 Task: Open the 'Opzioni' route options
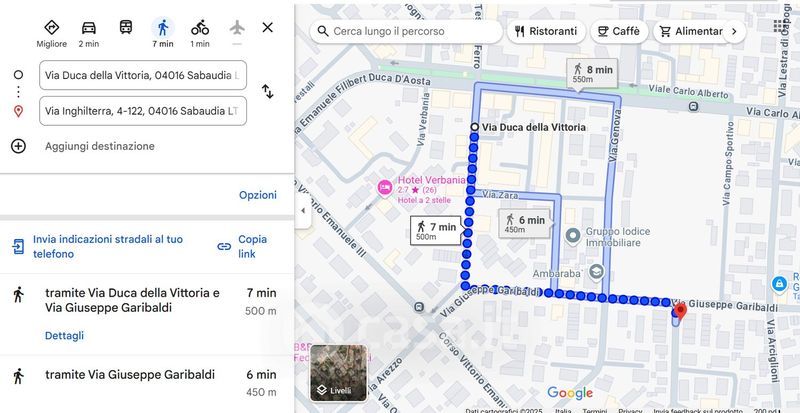point(257,195)
